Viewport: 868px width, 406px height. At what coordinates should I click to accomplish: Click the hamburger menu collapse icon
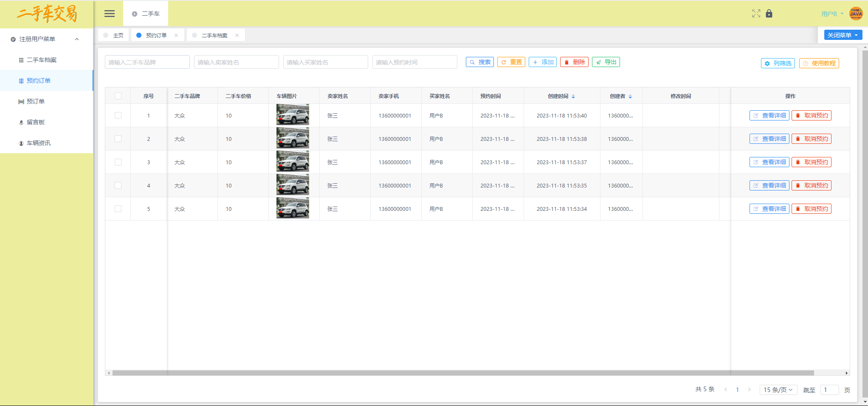pyautogui.click(x=110, y=14)
